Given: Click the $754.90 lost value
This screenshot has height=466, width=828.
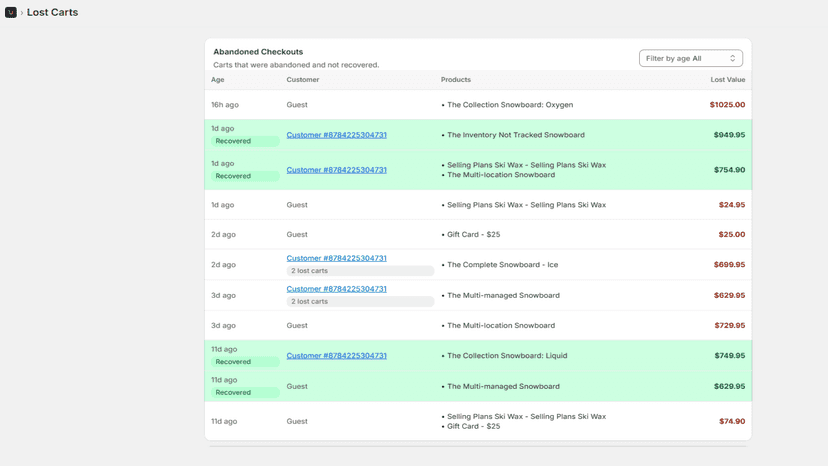Looking at the screenshot, I should pos(729,170).
